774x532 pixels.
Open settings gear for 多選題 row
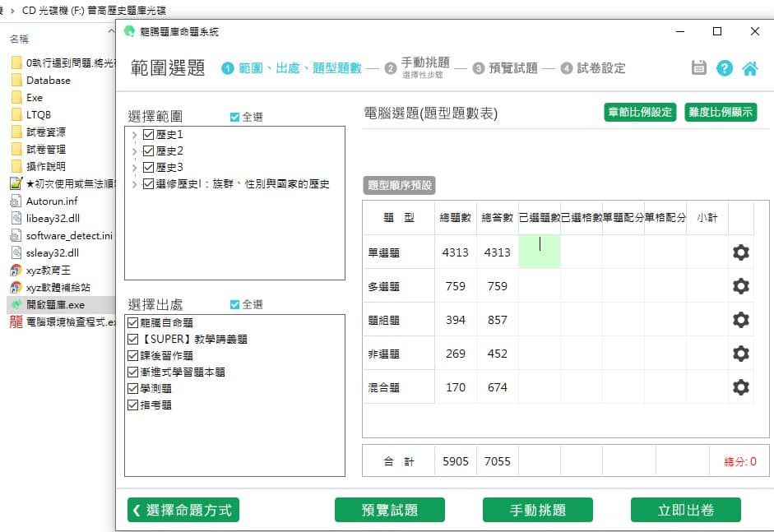(740, 286)
